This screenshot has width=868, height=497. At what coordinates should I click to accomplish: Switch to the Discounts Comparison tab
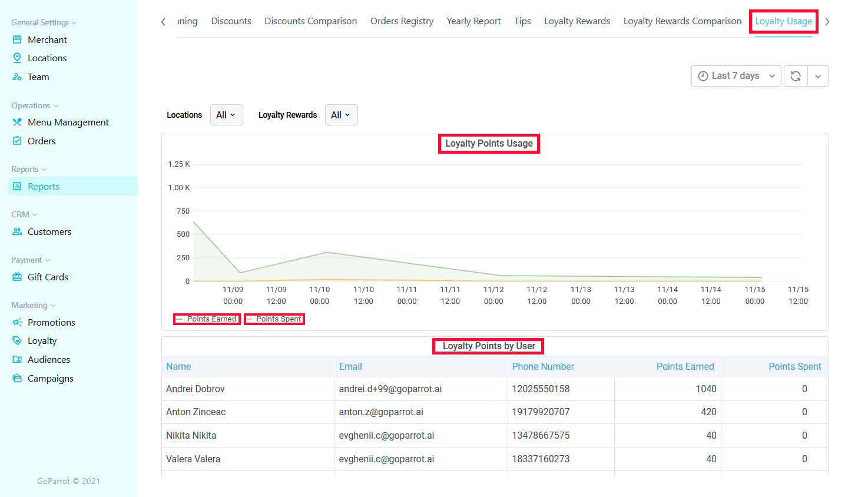[310, 21]
